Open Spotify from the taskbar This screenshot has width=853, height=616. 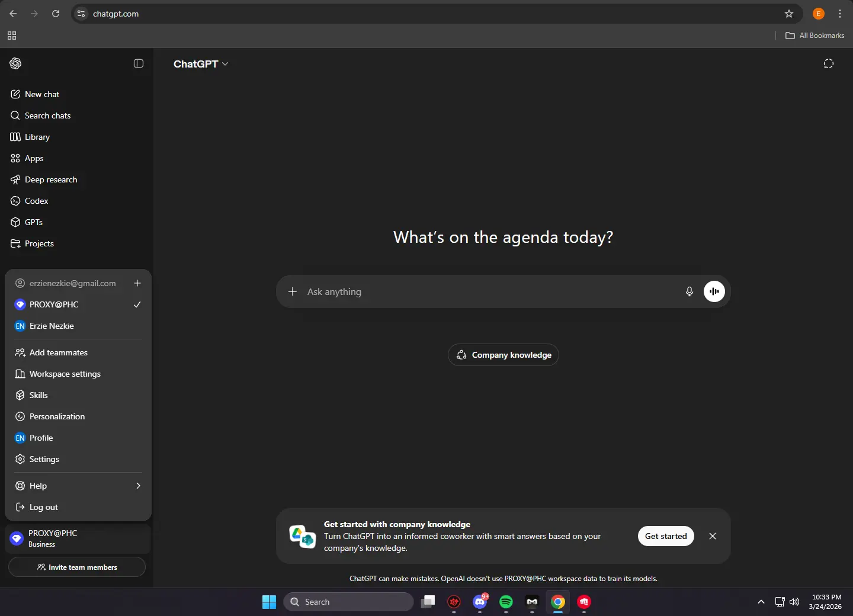coord(506,602)
